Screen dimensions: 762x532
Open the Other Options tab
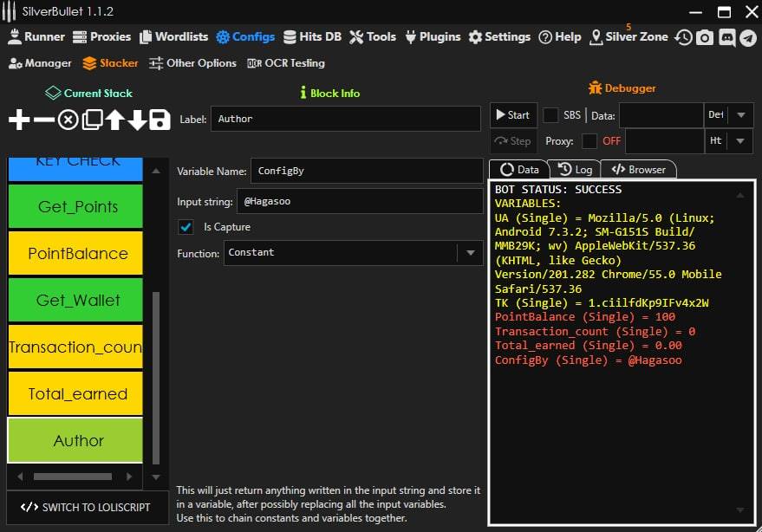192,63
